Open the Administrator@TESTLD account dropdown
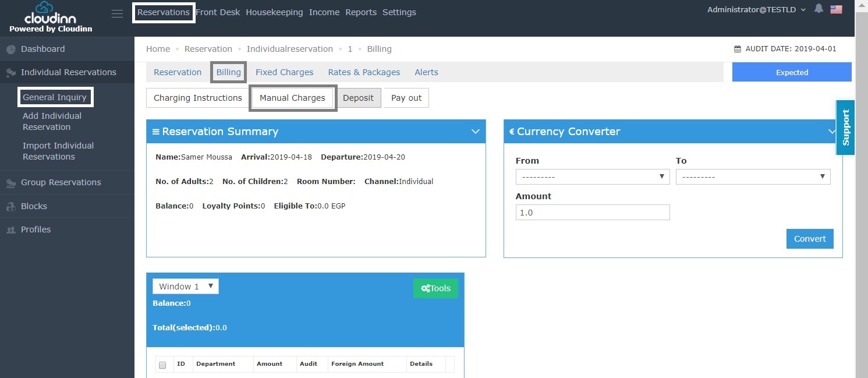Screen dimensions: 868x378 (x=756, y=9)
